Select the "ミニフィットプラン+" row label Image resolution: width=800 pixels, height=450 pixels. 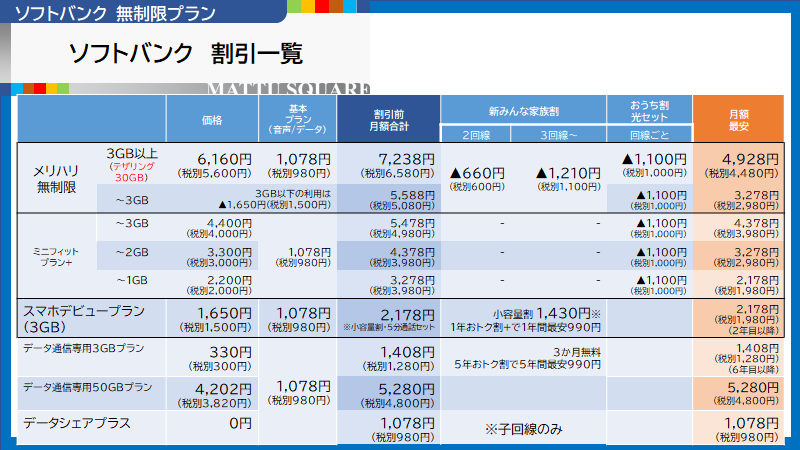click(x=56, y=257)
